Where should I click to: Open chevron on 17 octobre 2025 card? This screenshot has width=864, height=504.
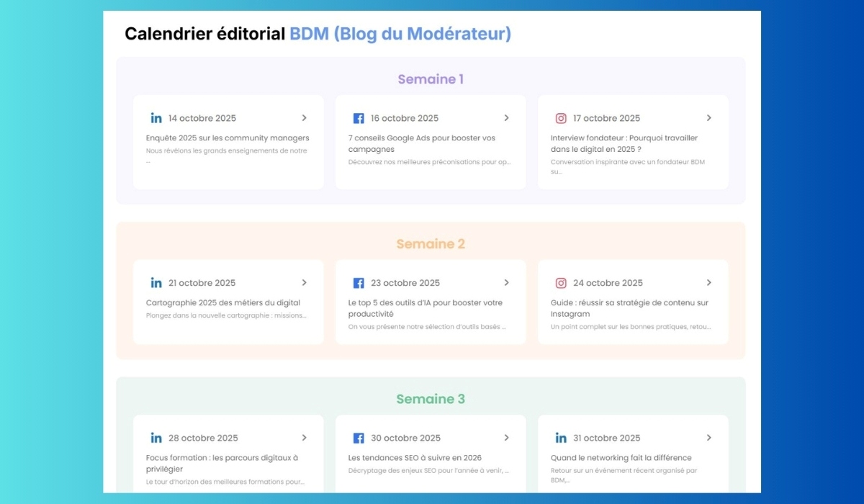tap(709, 118)
